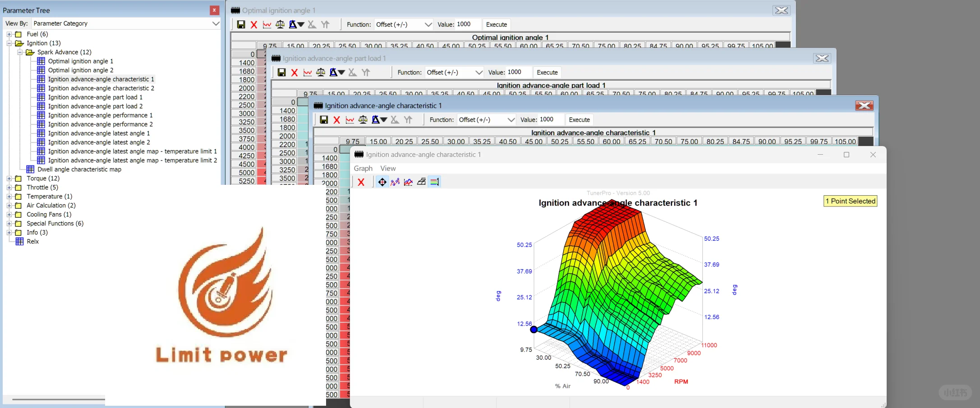The width and height of the screenshot is (980, 408).
Task: Click the table icon beside Relx
Action: (19, 241)
